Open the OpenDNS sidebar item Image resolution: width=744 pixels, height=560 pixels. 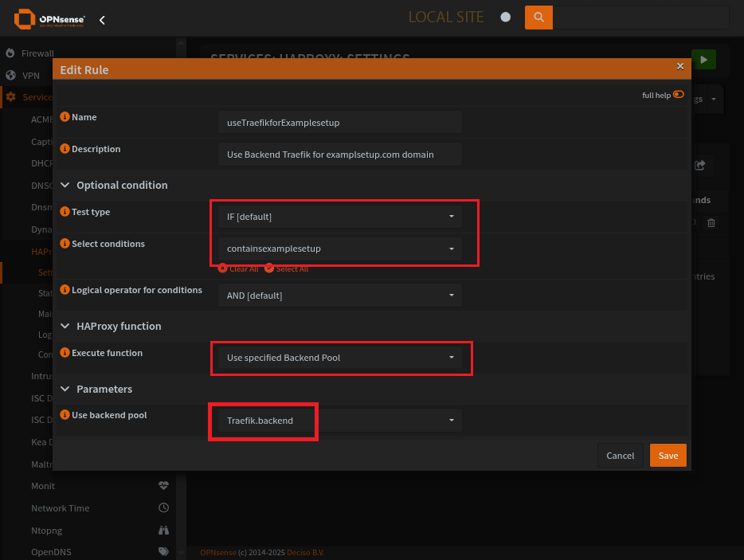point(51,552)
